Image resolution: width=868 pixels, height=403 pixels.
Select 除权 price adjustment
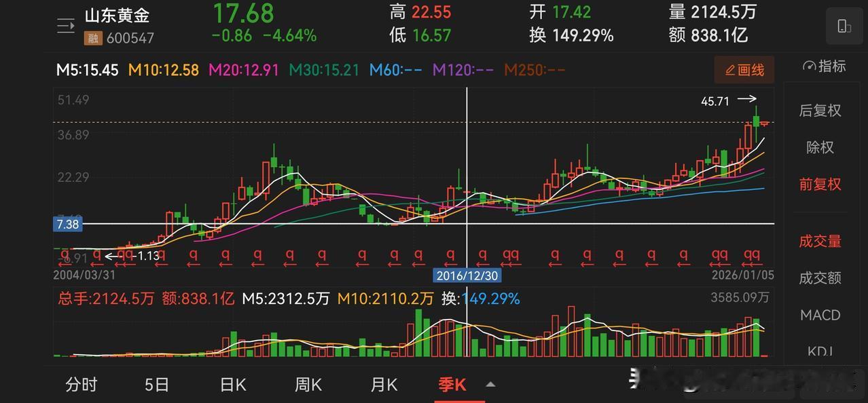click(820, 147)
